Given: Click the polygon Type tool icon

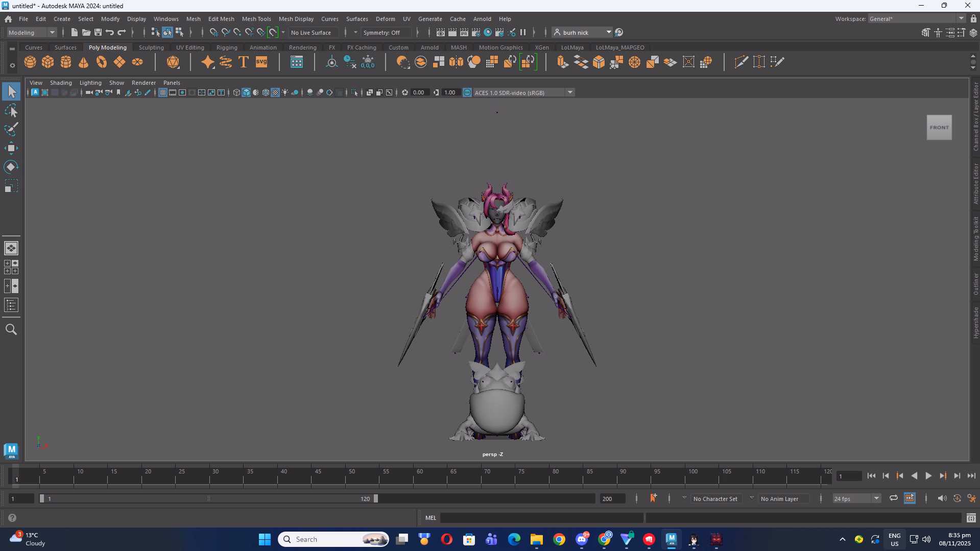Looking at the screenshot, I should pyautogui.click(x=244, y=62).
